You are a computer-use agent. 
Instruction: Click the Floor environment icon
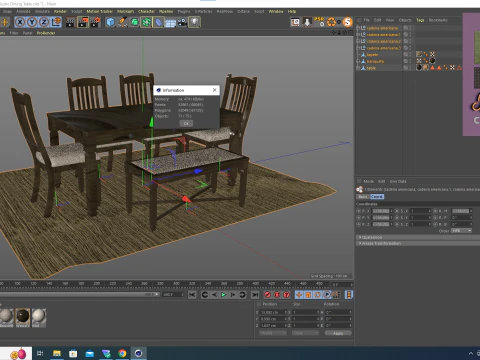pos(170,23)
